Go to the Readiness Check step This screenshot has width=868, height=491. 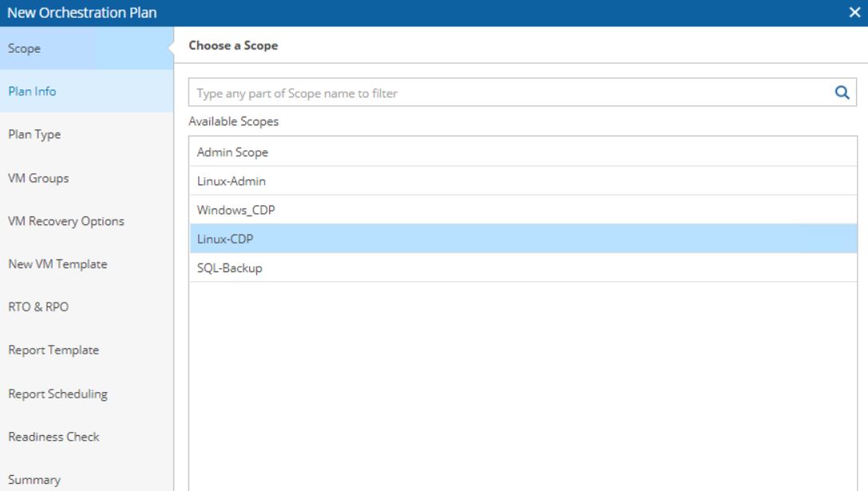click(x=86, y=437)
